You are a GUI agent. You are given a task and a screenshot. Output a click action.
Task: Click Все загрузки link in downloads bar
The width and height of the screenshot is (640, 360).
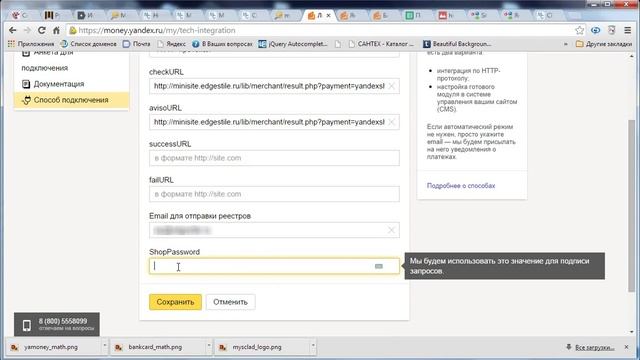tap(594, 347)
